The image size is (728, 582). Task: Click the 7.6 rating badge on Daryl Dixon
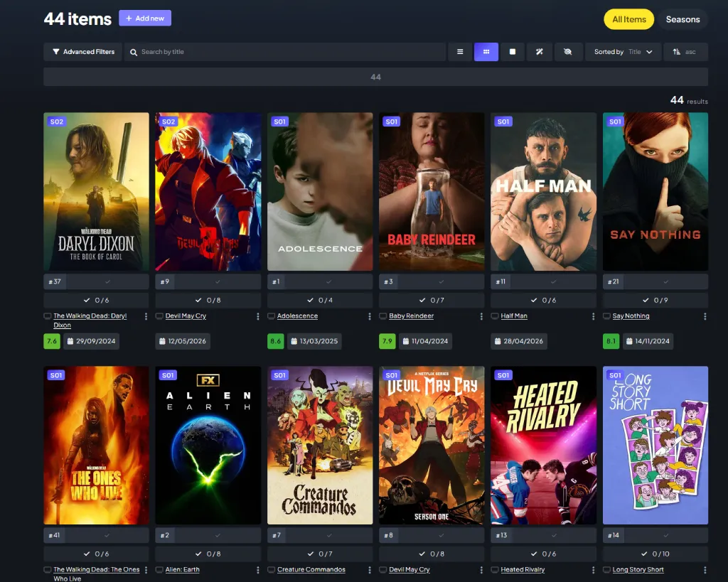[52, 341]
